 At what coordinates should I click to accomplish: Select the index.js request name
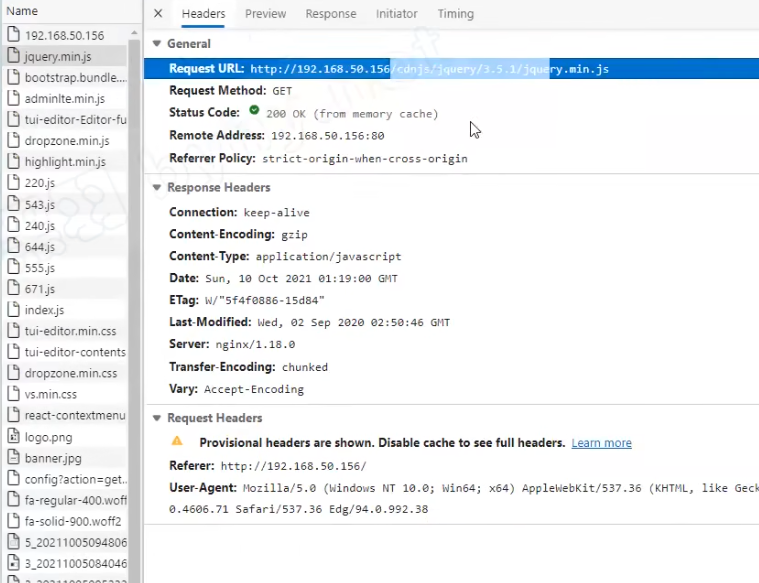[x=45, y=310]
